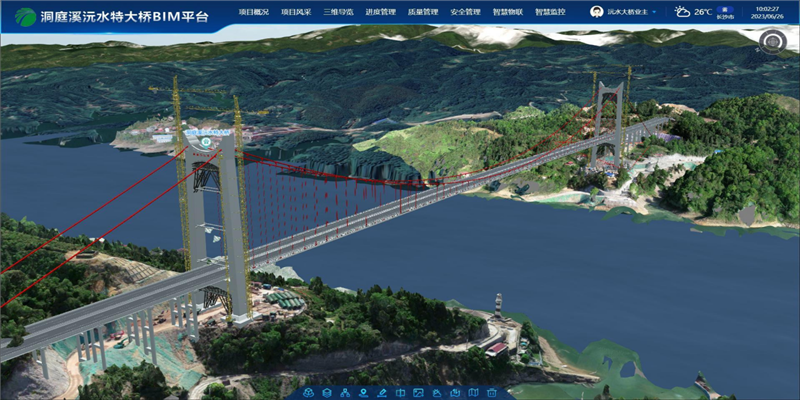The width and height of the screenshot is (800, 400).
Task: Expand the 沅水大桥业主 user dropdown
Action: point(656,12)
